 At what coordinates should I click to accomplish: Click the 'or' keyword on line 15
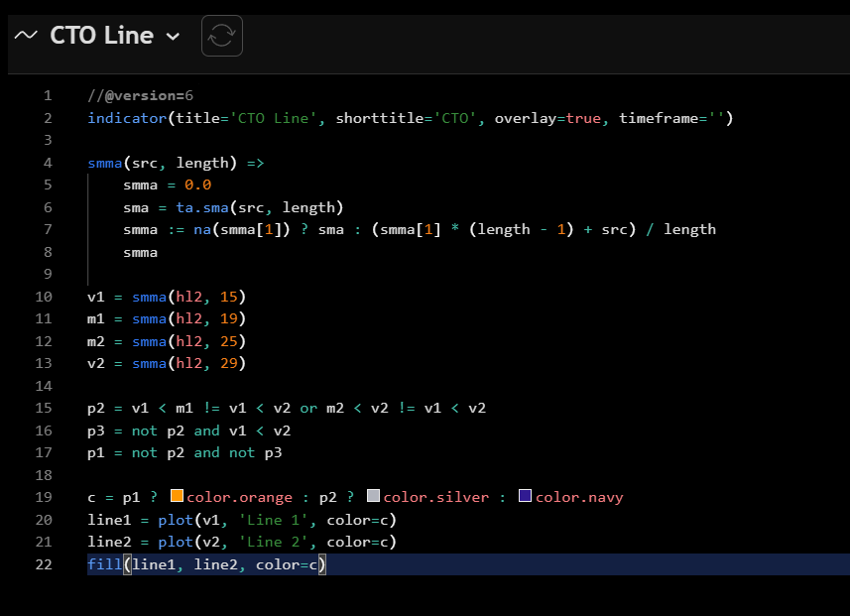coord(308,408)
